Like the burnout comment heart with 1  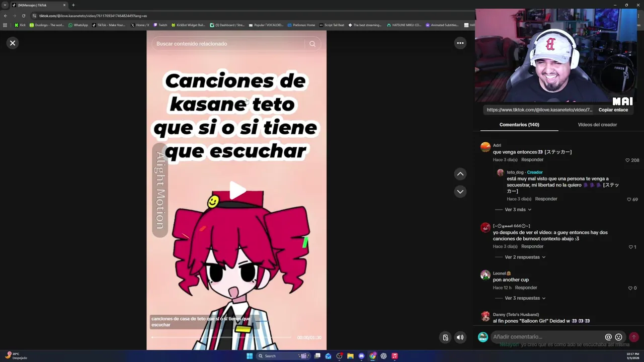[x=630, y=247]
